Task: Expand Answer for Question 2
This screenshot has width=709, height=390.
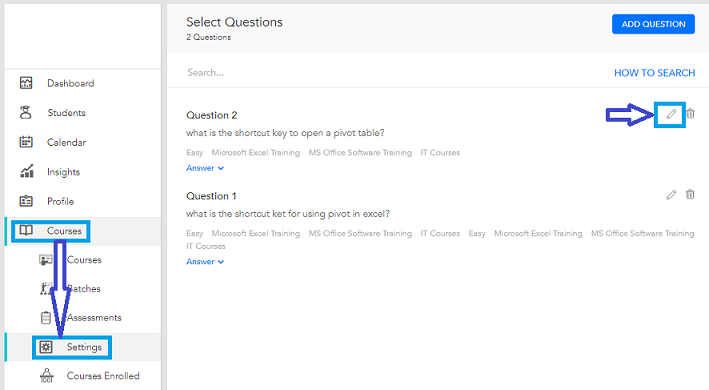Action: [x=205, y=168]
